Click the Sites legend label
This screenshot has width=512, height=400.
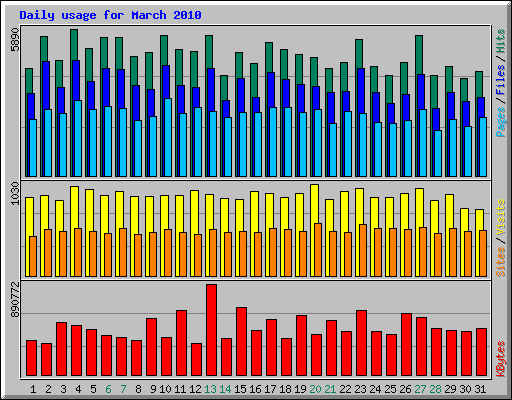tap(501, 262)
